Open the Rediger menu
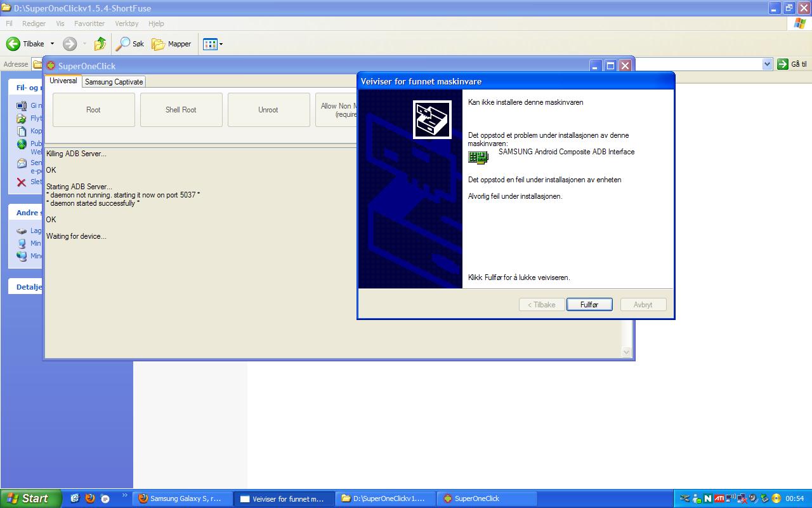The height and width of the screenshot is (508, 812). coord(34,23)
